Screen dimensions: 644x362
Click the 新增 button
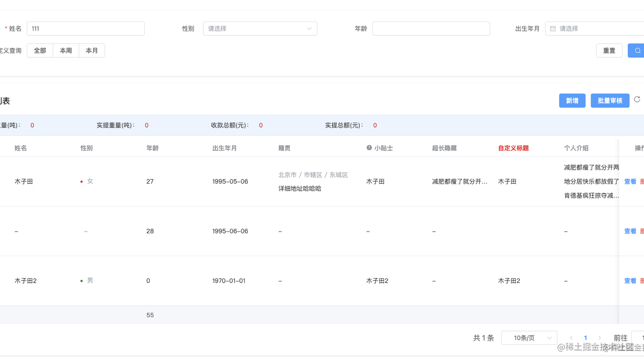coord(572,101)
